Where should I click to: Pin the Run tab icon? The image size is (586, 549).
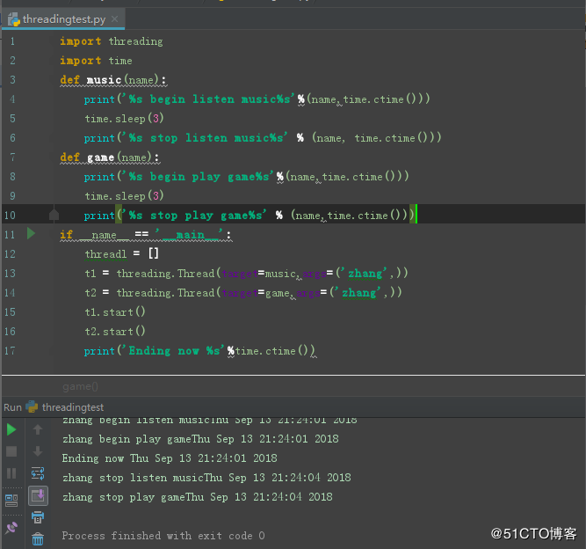click(12, 527)
